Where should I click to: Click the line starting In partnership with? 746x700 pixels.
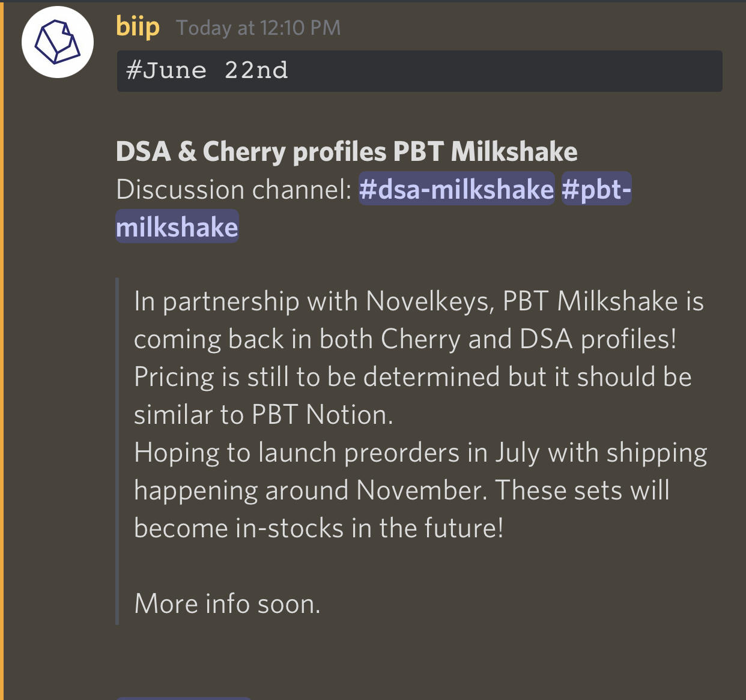click(x=418, y=301)
